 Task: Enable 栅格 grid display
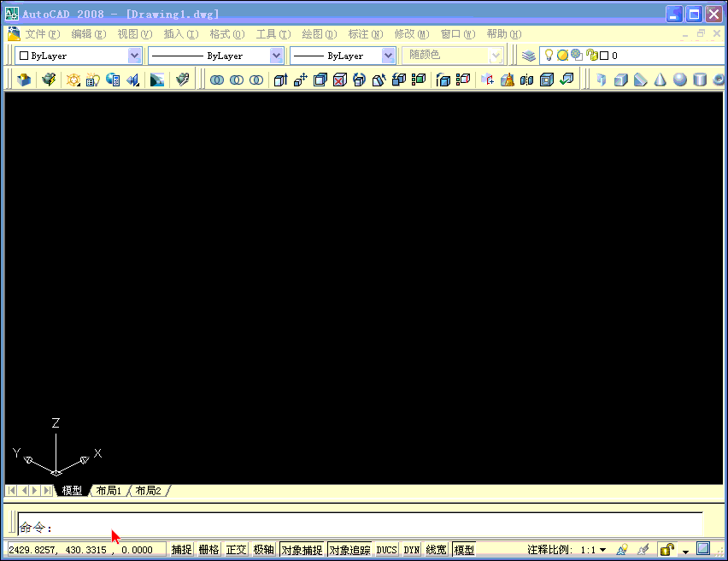(x=208, y=549)
